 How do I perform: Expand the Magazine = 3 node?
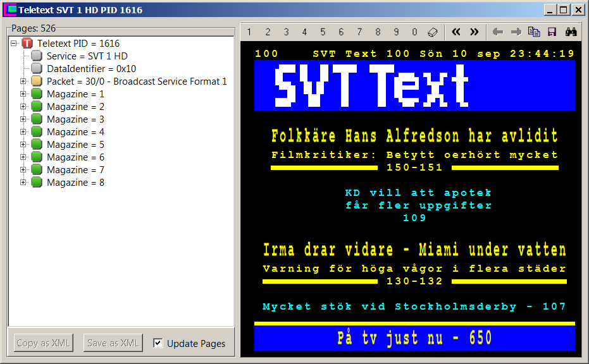(23, 119)
